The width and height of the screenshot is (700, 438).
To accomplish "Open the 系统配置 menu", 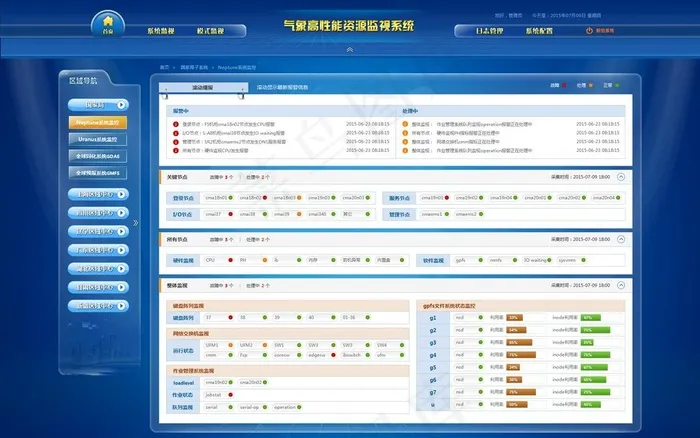I will tap(538, 31).
